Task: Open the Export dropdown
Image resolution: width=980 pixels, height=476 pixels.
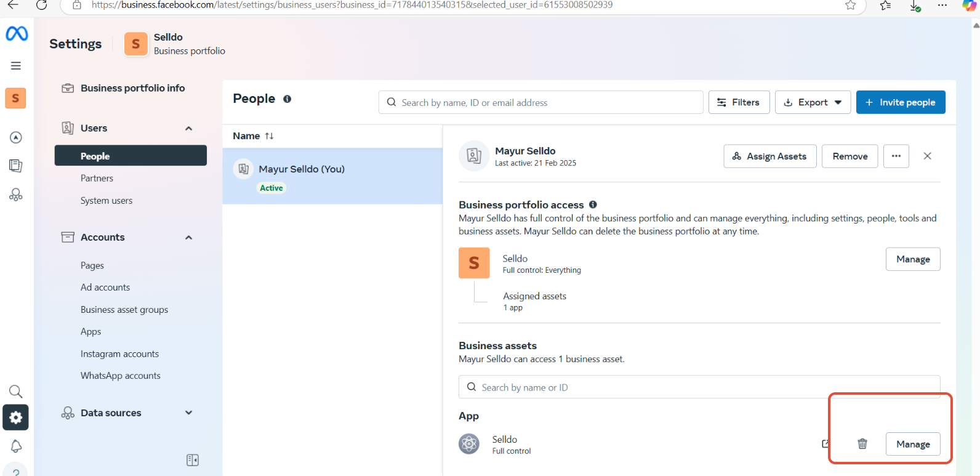Action: click(x=813, y=103)
